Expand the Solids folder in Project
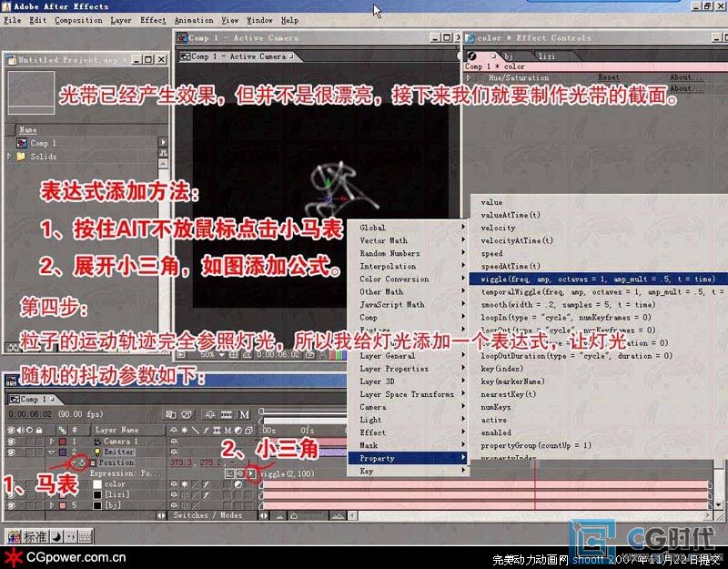The image size is (728, 569). tap(9, 157)
